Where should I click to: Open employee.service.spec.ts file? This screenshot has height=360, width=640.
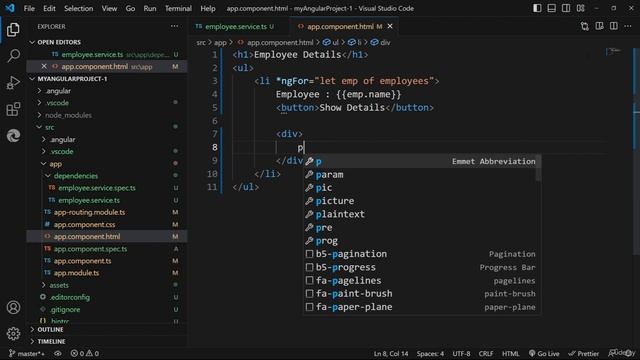click(x=107, y=188)
